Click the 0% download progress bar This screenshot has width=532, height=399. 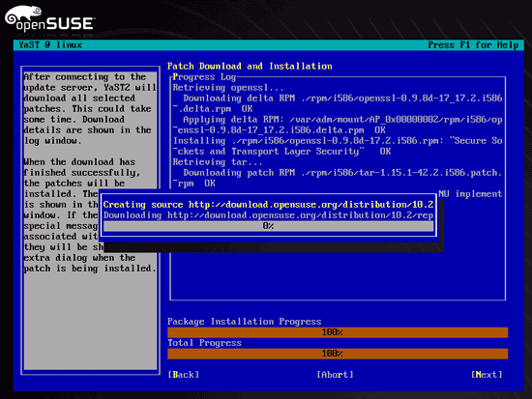tap(268, 226)
